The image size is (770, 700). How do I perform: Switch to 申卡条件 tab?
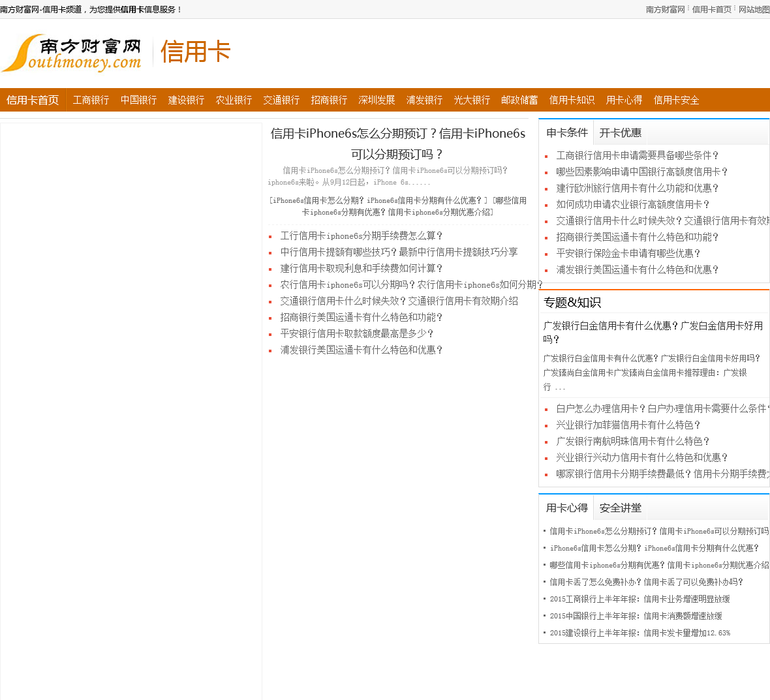click(x=566, y=132)
